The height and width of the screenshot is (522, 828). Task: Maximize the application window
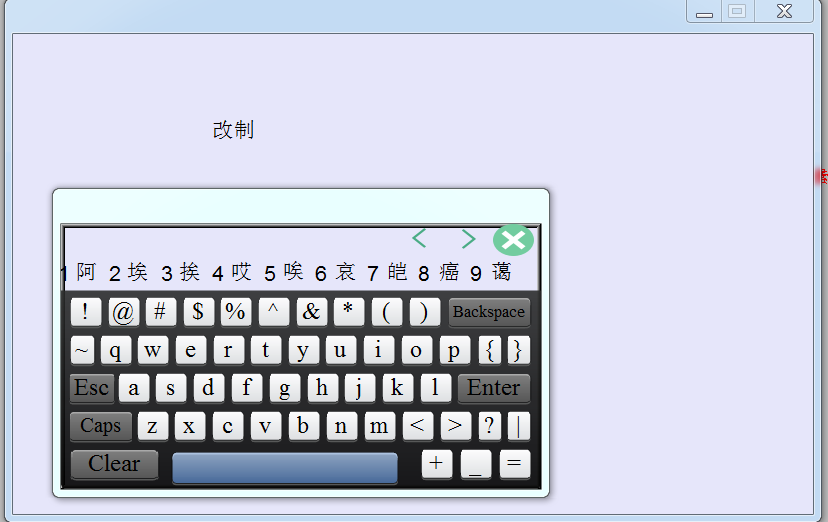point(736,11)
